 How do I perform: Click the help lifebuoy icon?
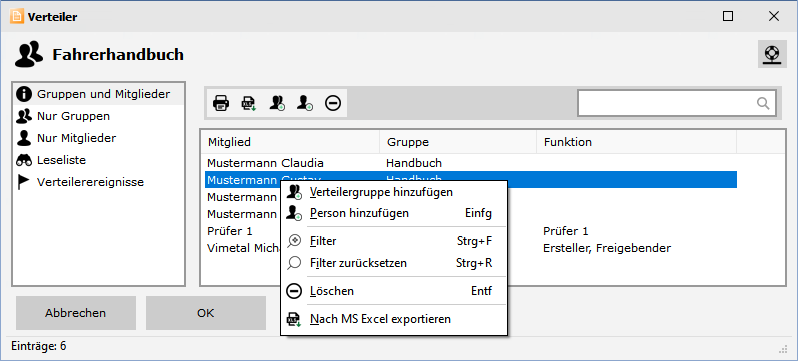coord(773,54)
